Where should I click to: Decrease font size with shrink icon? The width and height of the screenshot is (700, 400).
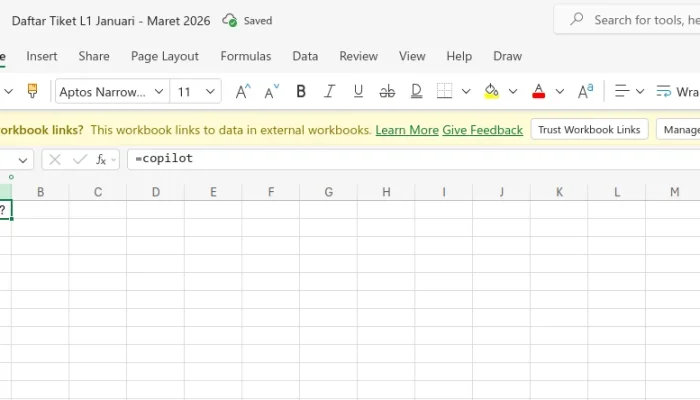pyautogui.click(x=271, y=92)
